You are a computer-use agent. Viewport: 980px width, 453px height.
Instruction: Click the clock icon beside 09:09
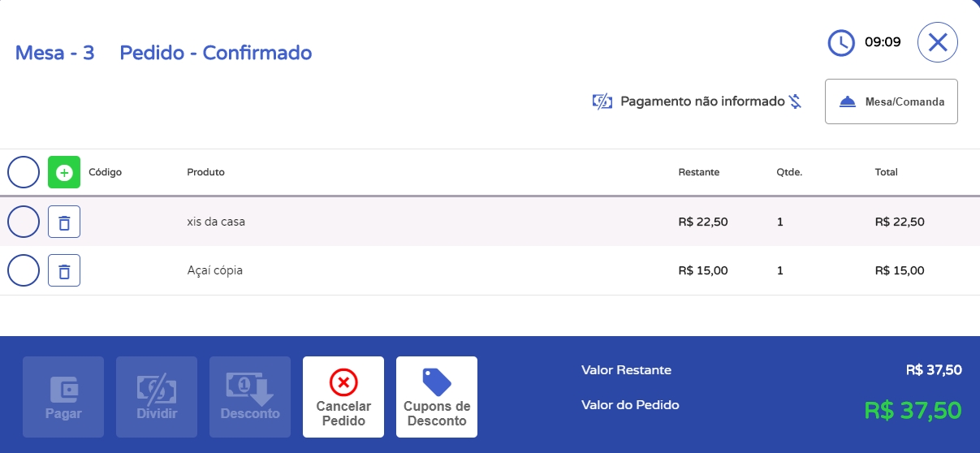click(x=840, y=42)
